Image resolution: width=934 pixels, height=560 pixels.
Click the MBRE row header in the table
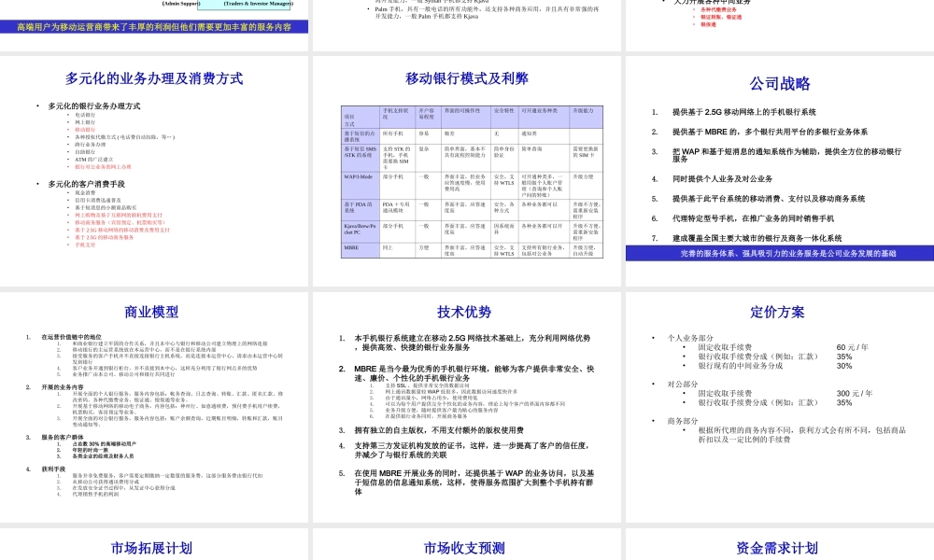[361, 250]
